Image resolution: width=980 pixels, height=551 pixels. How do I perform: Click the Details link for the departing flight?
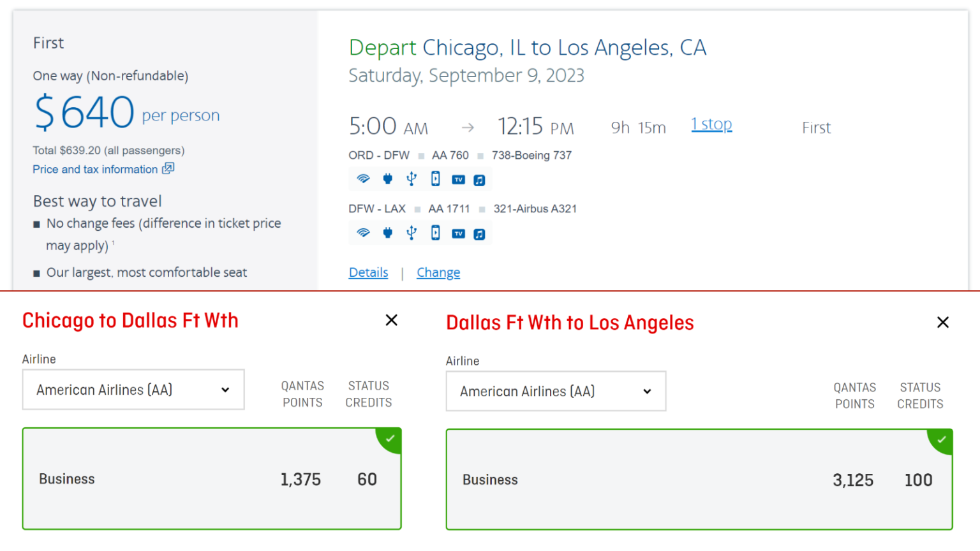368,272
